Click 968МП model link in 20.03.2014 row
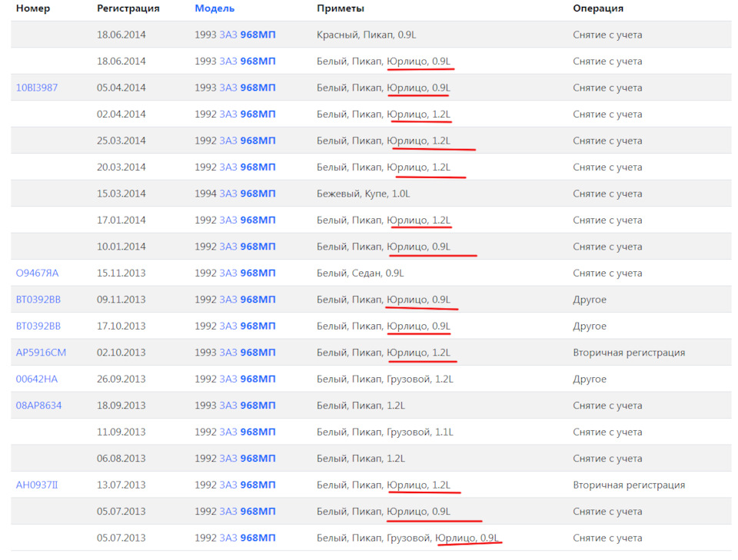Image resolution: width=738 pixels, height=560 pixels. [258, 167]
